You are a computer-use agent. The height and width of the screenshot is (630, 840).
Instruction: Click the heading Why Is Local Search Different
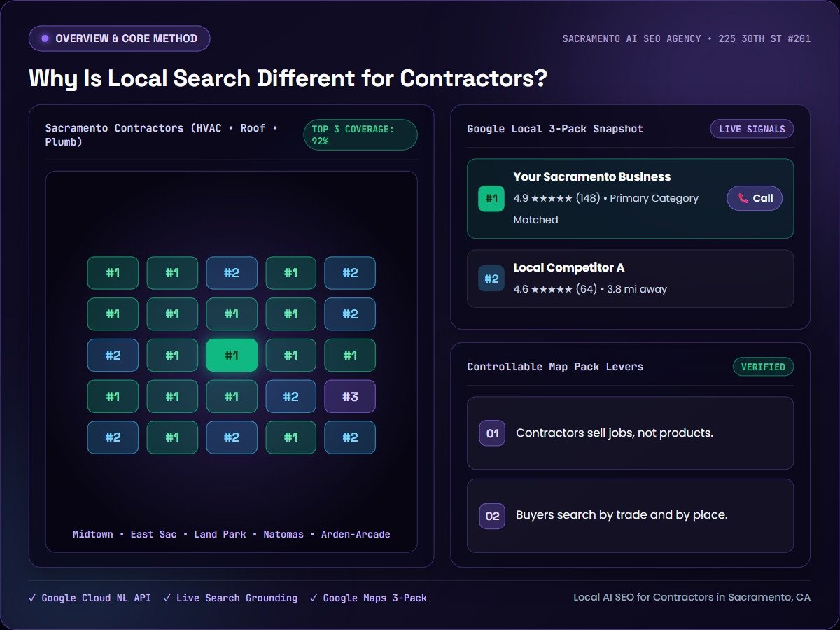coord(288,78)
